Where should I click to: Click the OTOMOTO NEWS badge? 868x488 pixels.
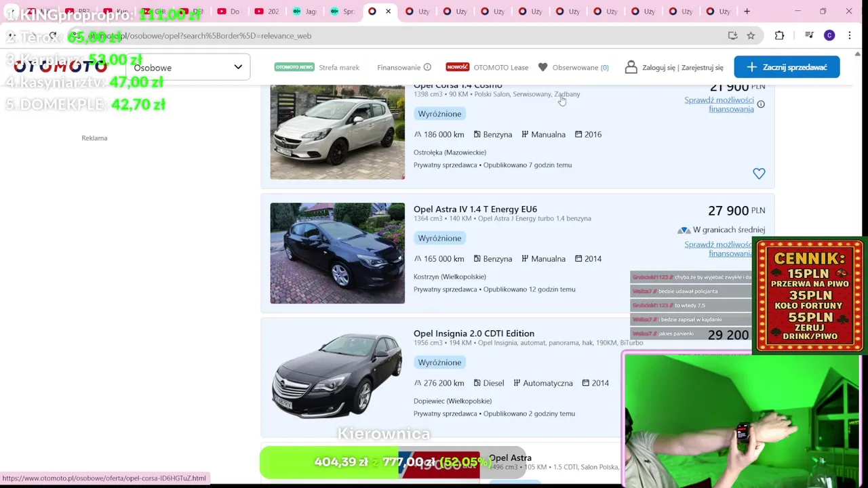[294, 67]
